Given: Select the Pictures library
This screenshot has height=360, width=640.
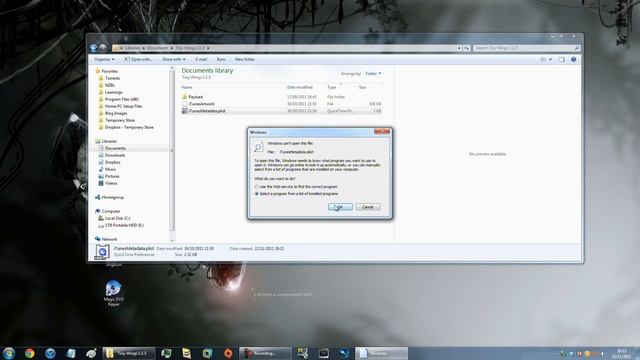Looking at the screenshot, I should point(112,176).
